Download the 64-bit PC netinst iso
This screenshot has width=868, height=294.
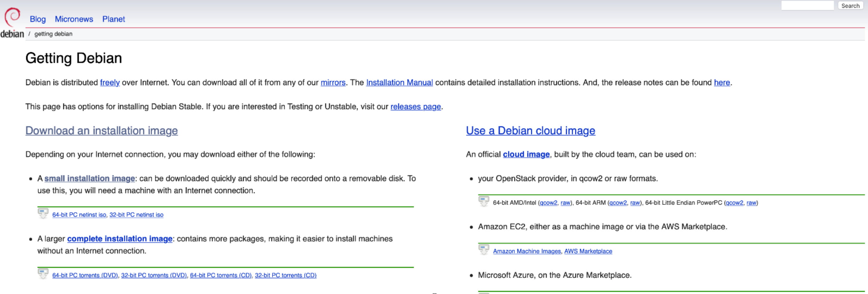tap(79, 215)
